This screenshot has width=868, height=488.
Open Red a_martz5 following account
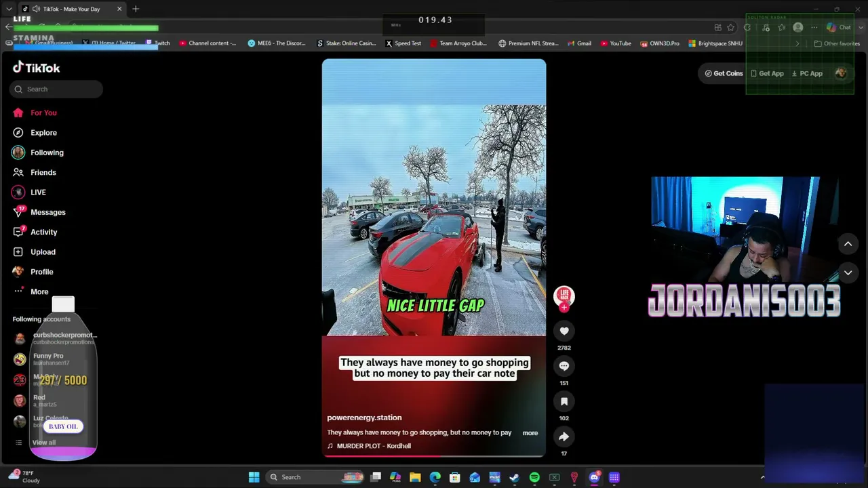41,401
